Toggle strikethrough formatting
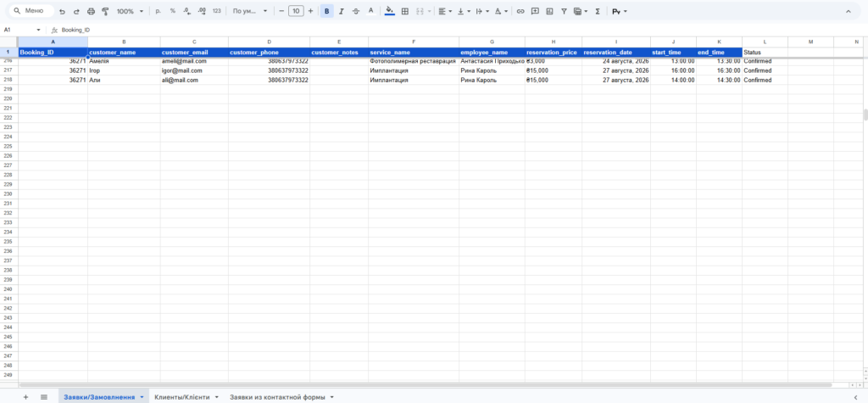This screenshot has height=403, width=868. [x=356, y=11]
